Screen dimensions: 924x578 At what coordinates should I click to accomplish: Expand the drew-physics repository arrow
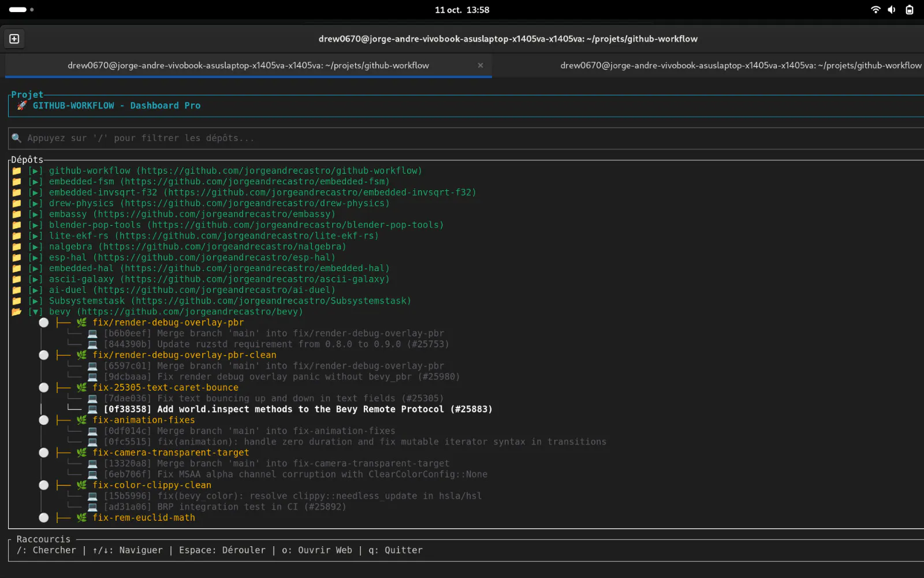tap(36, 203)
